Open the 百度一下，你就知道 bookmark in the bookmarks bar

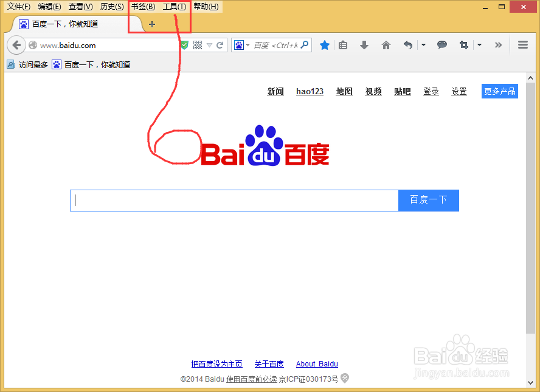click(x=91, y=64)
